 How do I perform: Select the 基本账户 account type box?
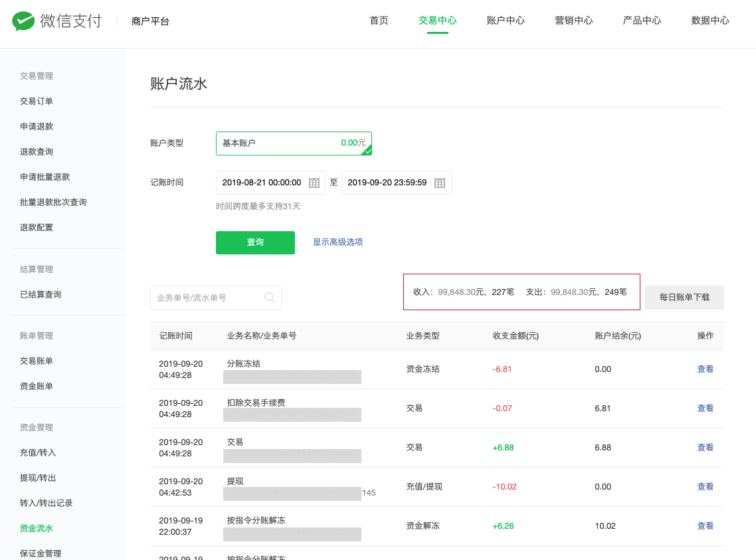point(294,143)
